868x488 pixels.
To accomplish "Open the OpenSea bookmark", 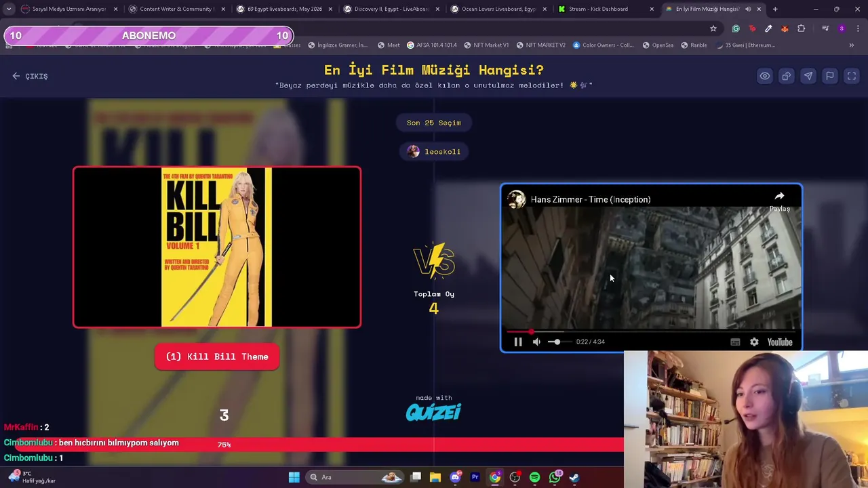I will click(x=658, y=45).
